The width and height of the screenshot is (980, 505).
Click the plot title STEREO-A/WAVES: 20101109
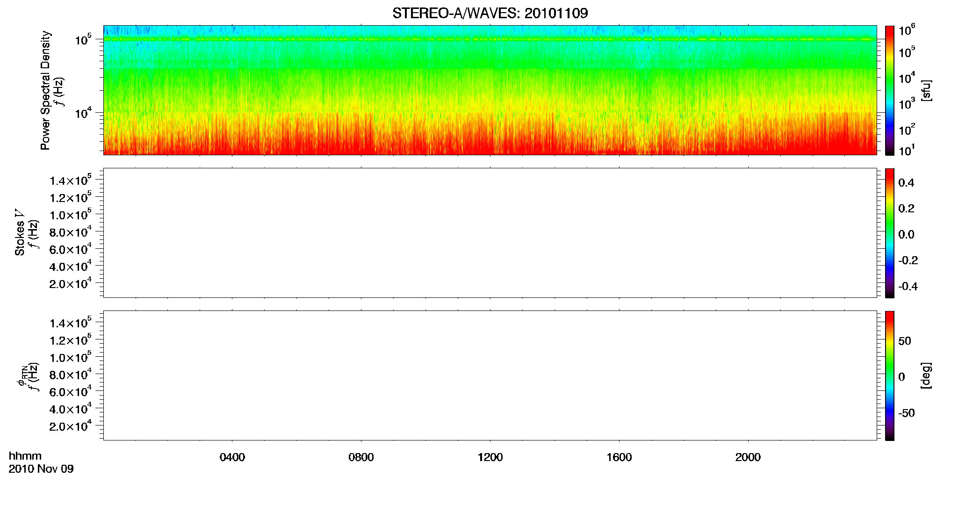point(490,13)
